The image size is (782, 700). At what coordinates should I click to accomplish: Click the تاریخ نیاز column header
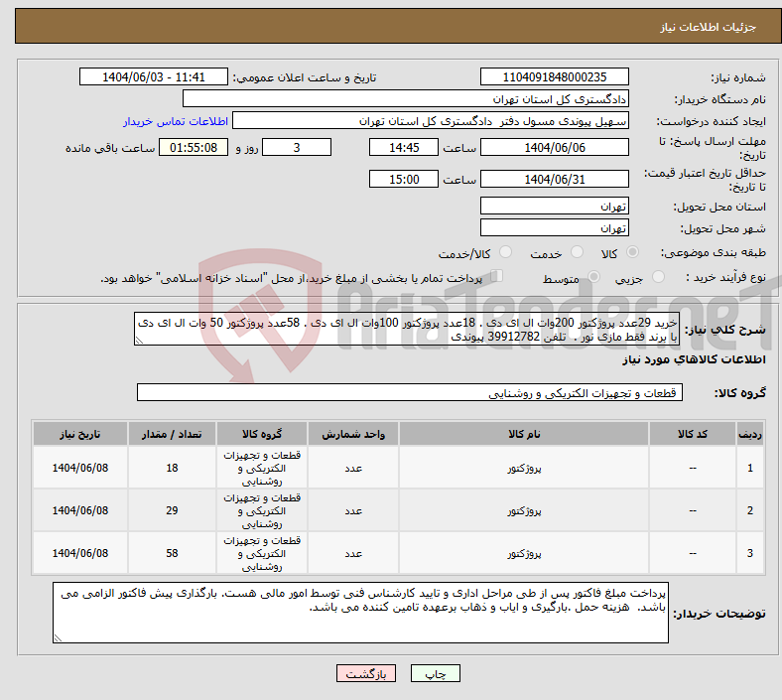click(x=80, y=434)
